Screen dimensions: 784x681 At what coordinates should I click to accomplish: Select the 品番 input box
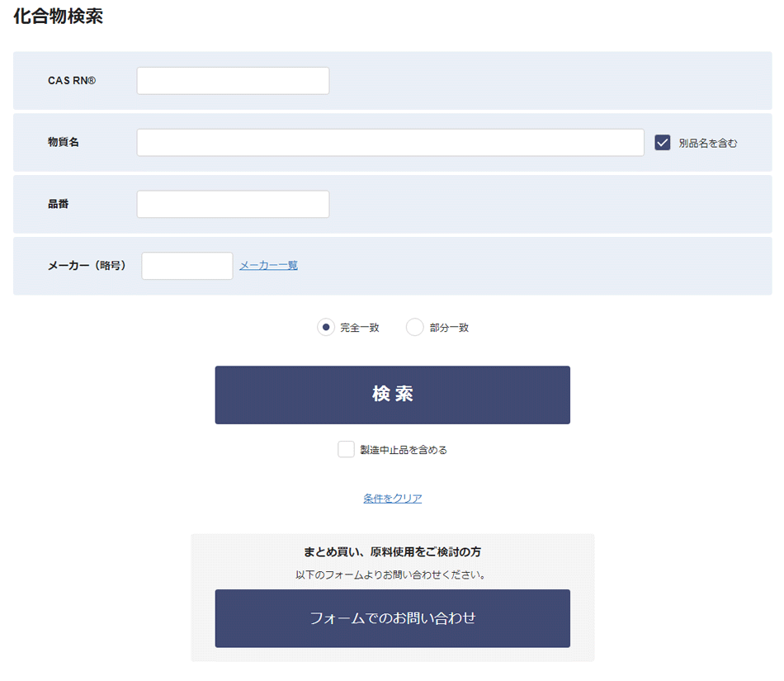233,204
